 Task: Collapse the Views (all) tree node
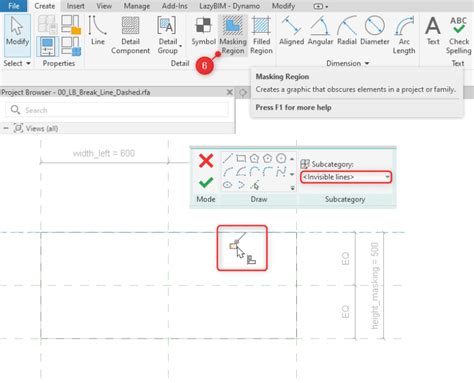pos(6,128)
